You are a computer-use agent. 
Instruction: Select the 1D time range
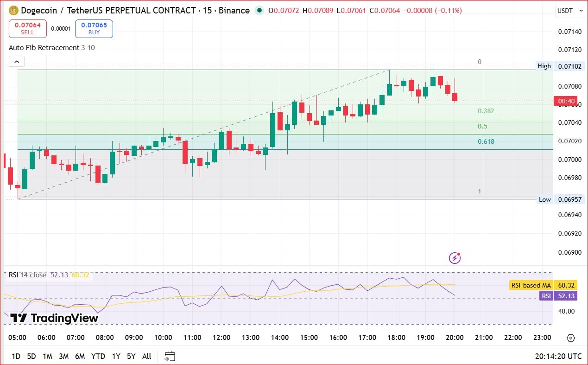16,356
